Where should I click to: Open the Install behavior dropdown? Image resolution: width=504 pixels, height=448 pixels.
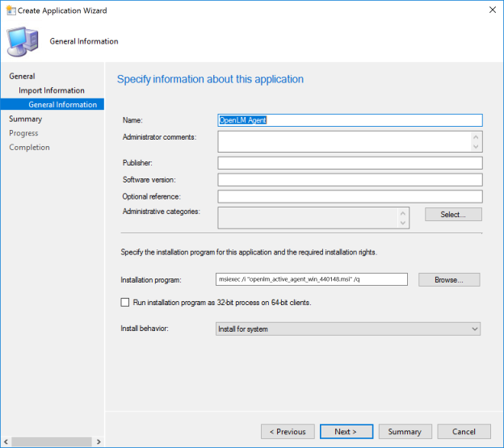(349, 329)
